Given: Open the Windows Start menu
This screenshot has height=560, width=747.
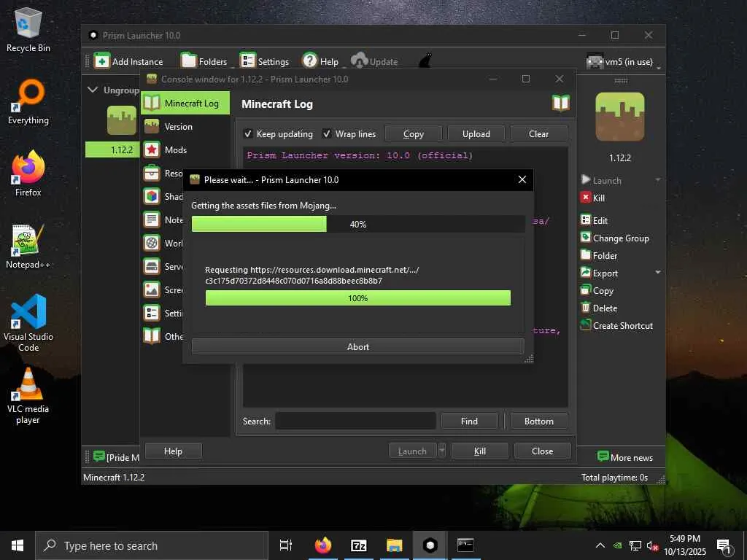Looking at the screenshot, I should (18, 545).
